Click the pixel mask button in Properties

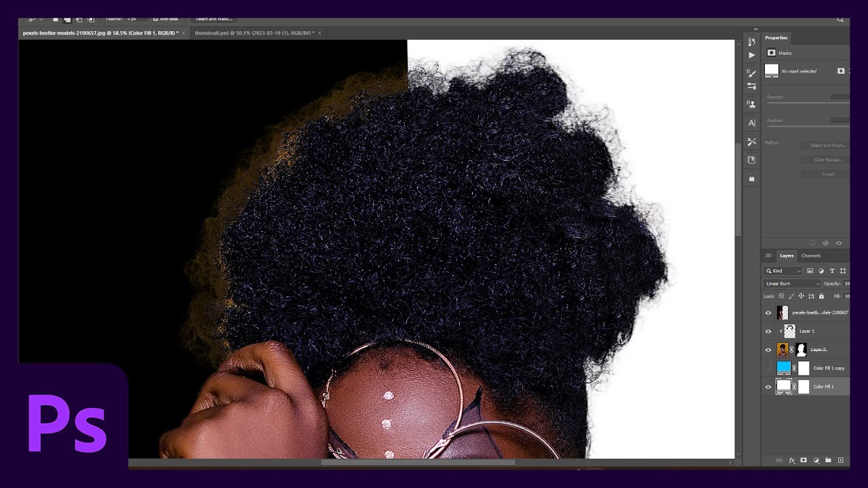pyautogui.click(x=841, y=71)
